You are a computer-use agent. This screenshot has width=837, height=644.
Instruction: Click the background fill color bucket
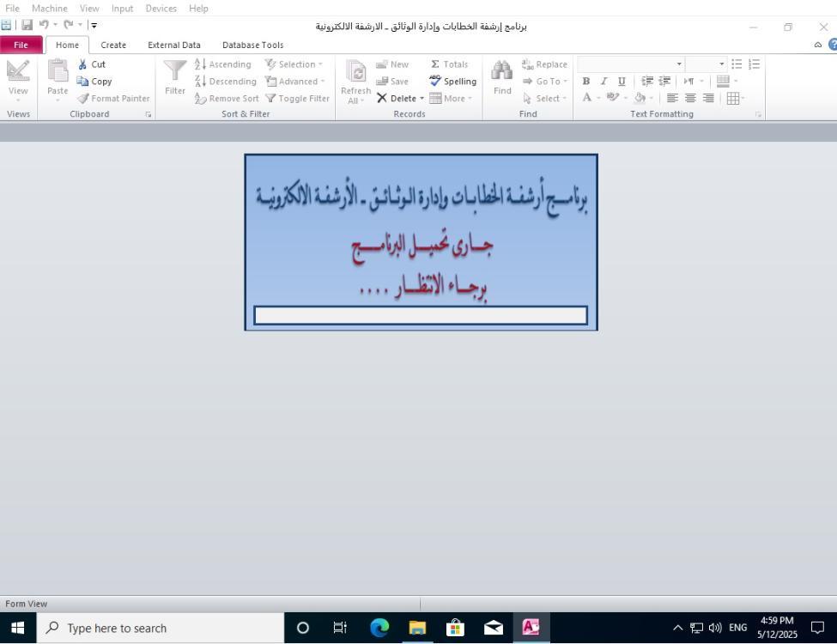pos(640,98)
